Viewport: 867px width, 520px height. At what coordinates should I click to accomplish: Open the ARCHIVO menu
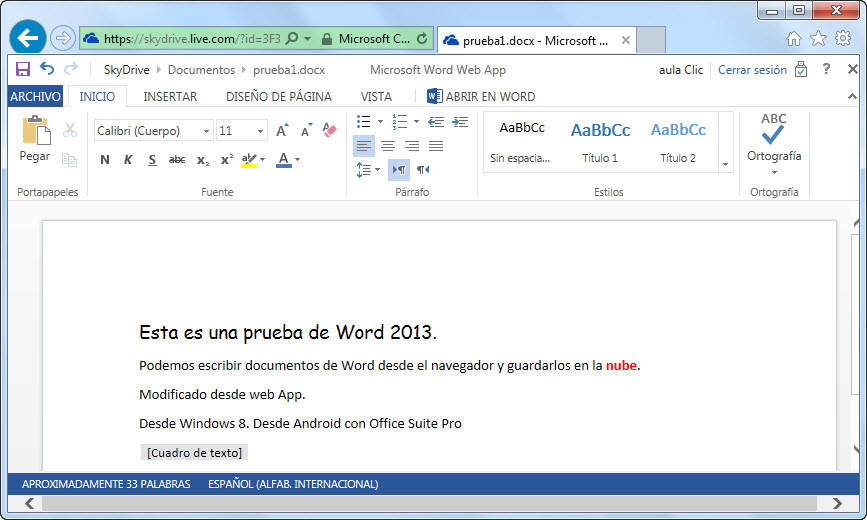coord(35,97)
